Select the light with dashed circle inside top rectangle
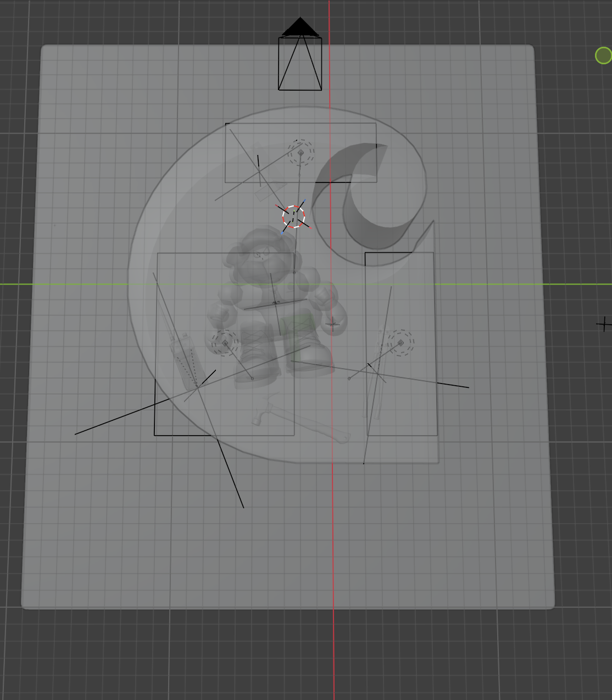 pyautogui.click(x=301, y=153)
